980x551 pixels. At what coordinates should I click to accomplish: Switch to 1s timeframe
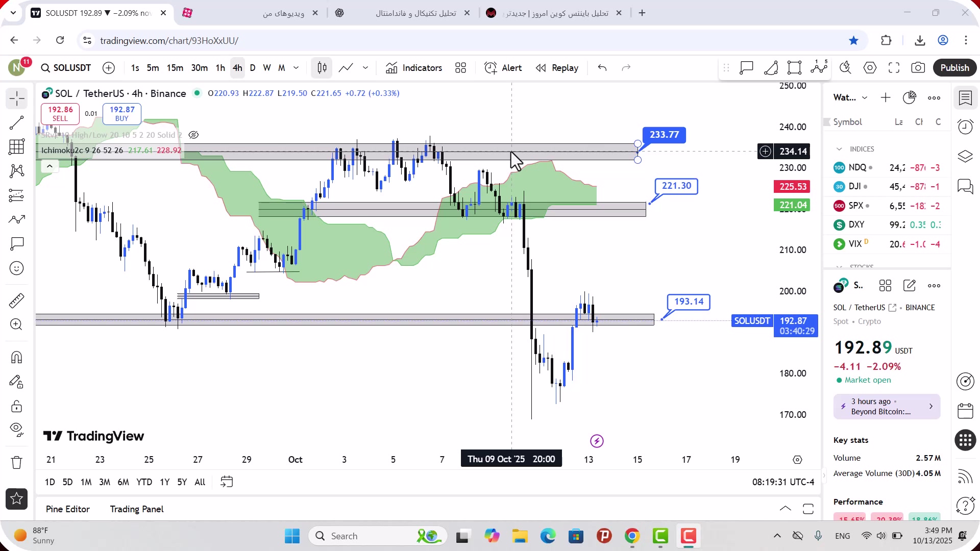[x=135, y=68]
